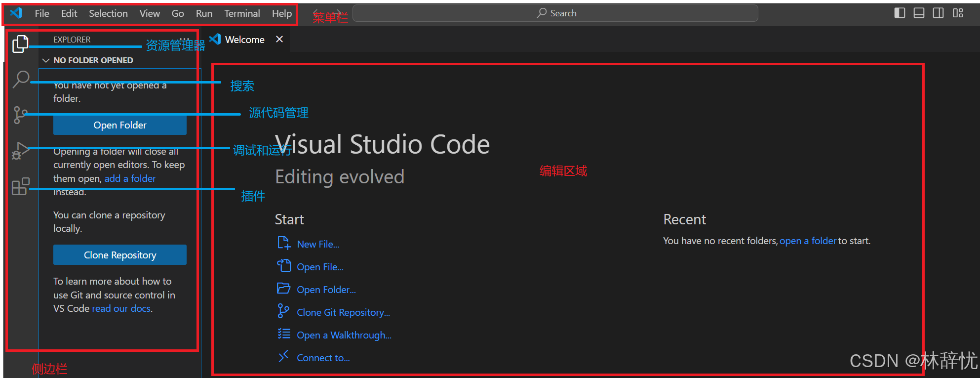Close the Welcome tab

[x=279, y=39]
